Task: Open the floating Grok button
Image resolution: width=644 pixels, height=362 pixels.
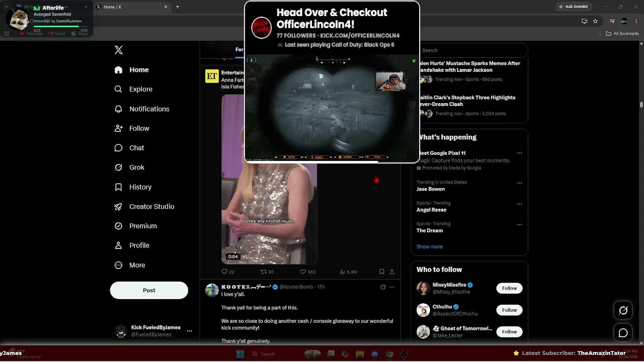Action: 623,311
